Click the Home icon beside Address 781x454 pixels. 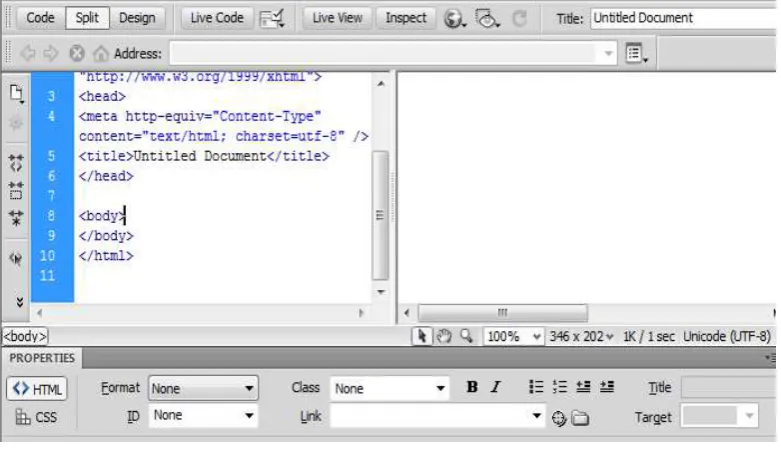coord(101,53)
